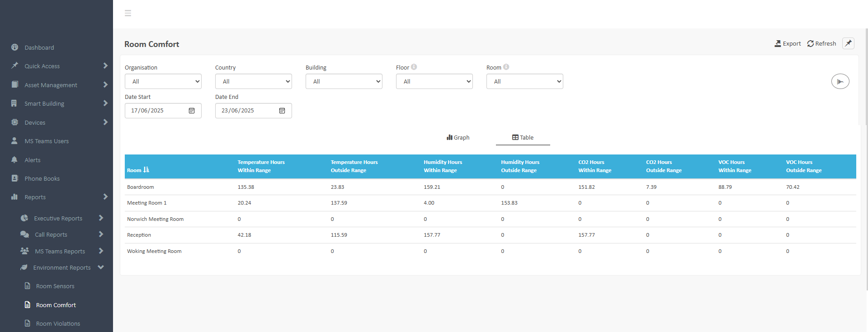Click the Date Start input field

(x=163, y=111)
